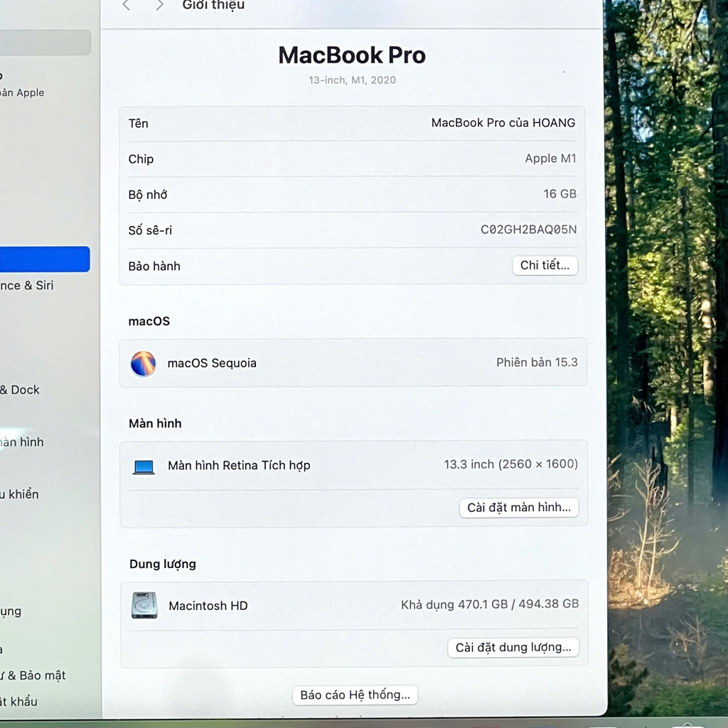
Task: Click the 'MacBook Pro' heading
Action: [x=352, y=55]
